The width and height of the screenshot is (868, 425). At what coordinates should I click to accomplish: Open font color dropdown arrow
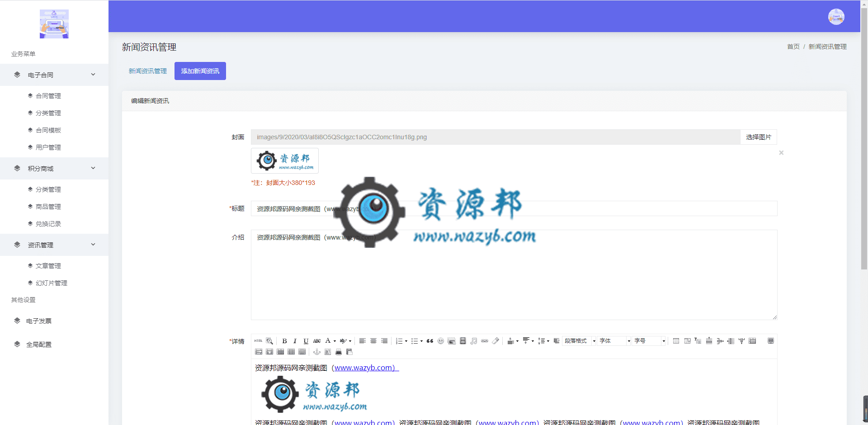pos(335,341)
